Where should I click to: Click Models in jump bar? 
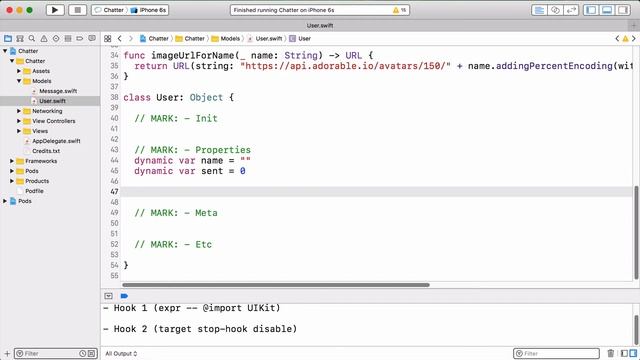tap(226, 38)
